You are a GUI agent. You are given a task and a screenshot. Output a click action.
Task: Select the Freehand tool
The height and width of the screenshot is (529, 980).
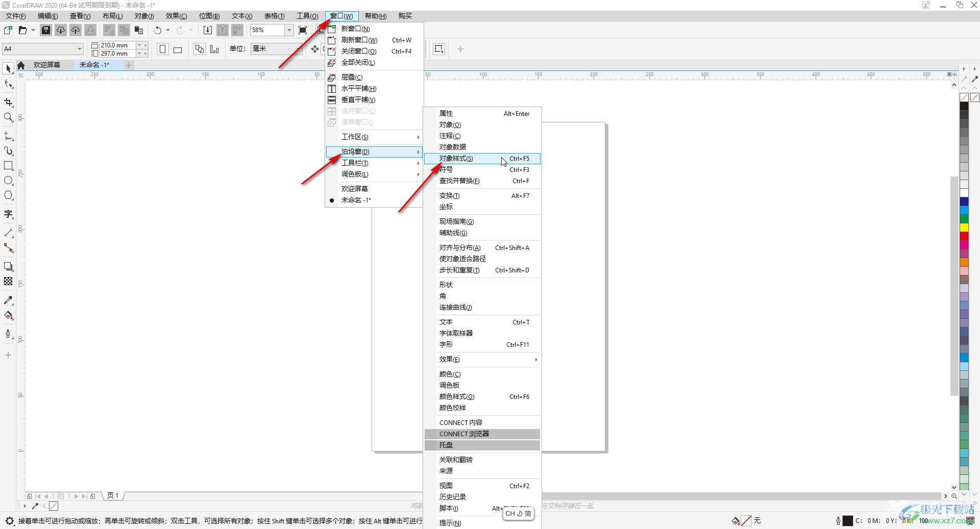[x=8, y=136]
